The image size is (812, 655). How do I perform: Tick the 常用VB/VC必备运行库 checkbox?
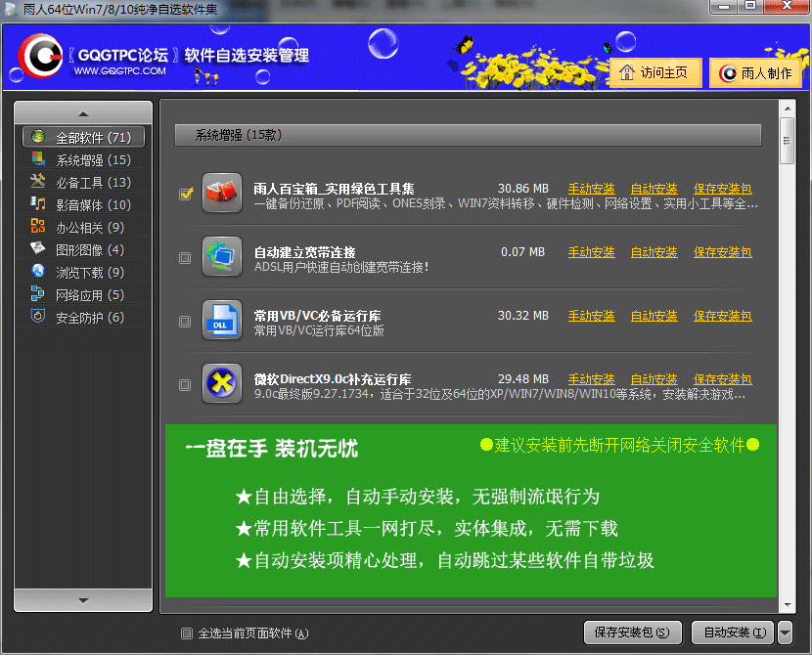click(185, 322)
